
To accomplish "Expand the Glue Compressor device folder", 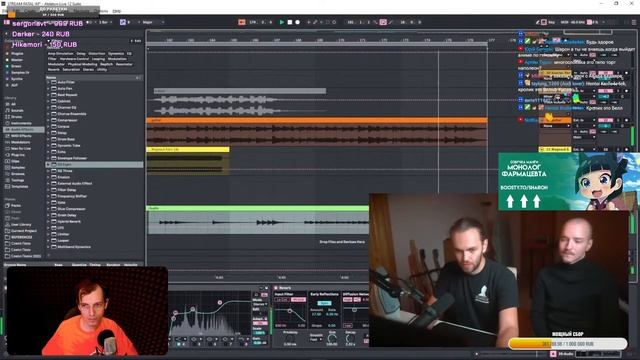I will click(48, 209).
